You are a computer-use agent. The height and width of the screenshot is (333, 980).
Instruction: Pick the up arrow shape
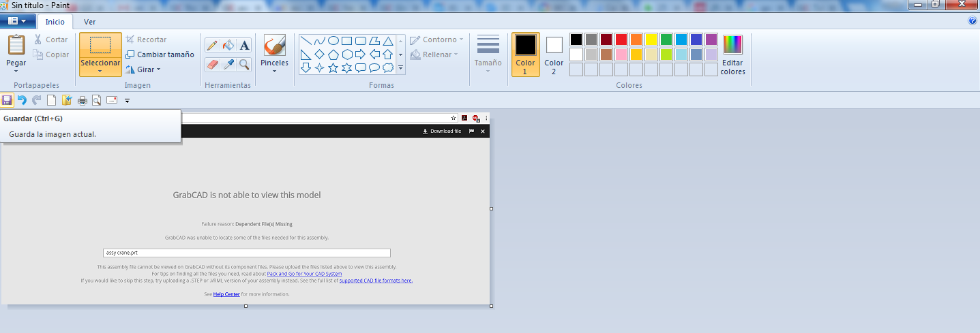pos(387,54)
